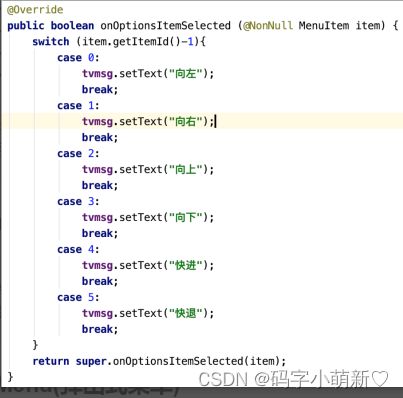This screenshot has height=398, width=403.
Task: Click setText in the case 2 line
Action: 140,170
